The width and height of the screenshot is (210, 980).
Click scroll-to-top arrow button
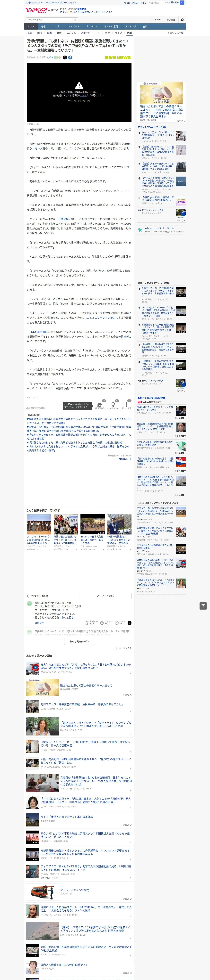(203, 606)
